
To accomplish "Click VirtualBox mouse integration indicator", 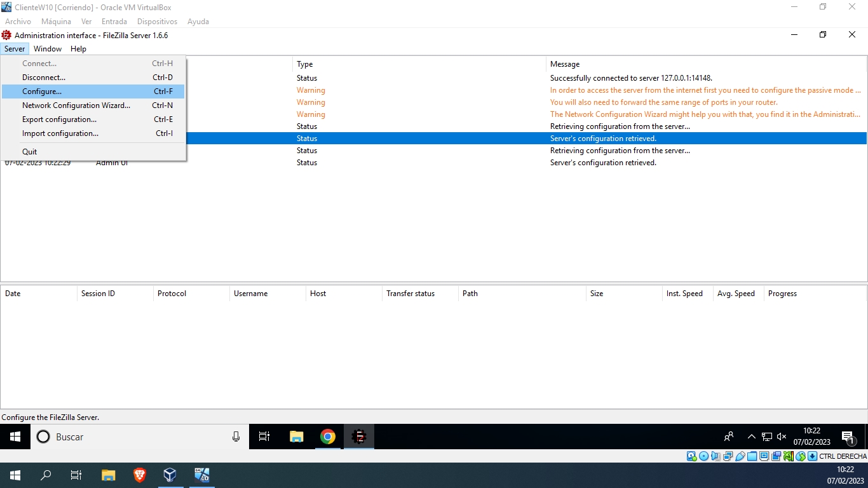I will (x=801, y=456).
